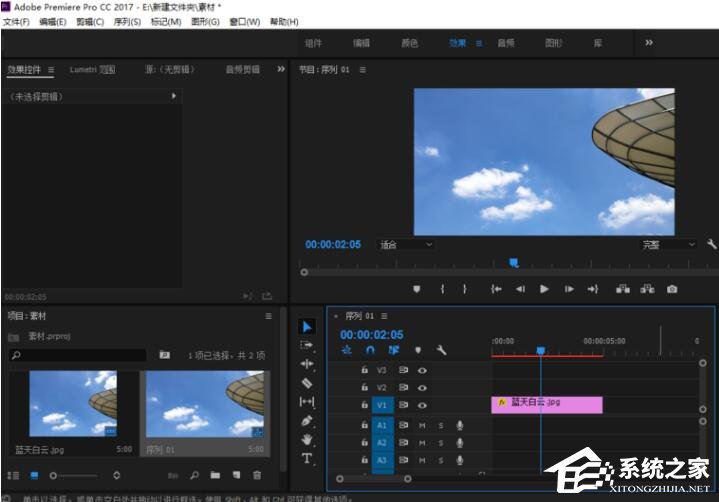The image size is (719, 502).
Task: Click the Export Frame camera icon
Action: [x=672, y=289]
